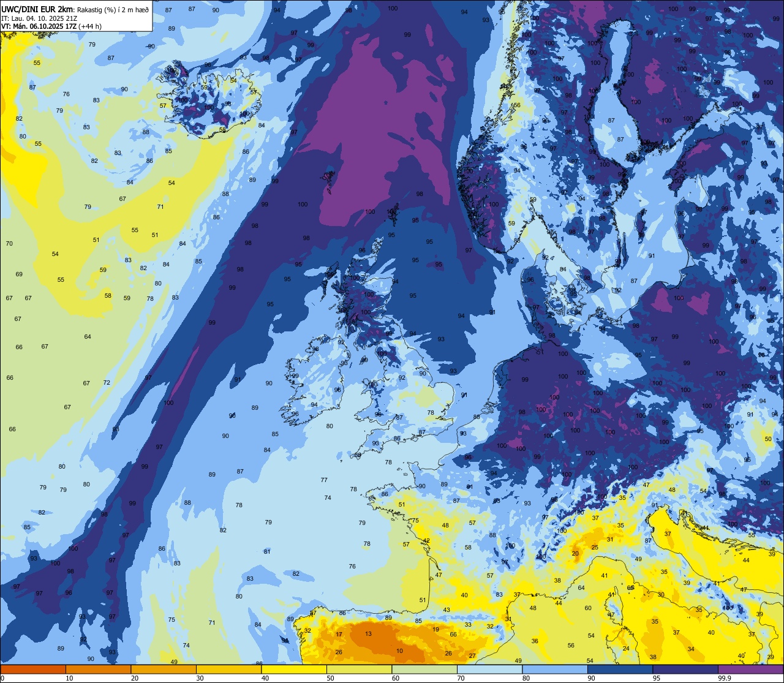The image size is (784, 683).
Task: Click the 0–10% dark orange legend swatch
Action: tap(33, 669)
